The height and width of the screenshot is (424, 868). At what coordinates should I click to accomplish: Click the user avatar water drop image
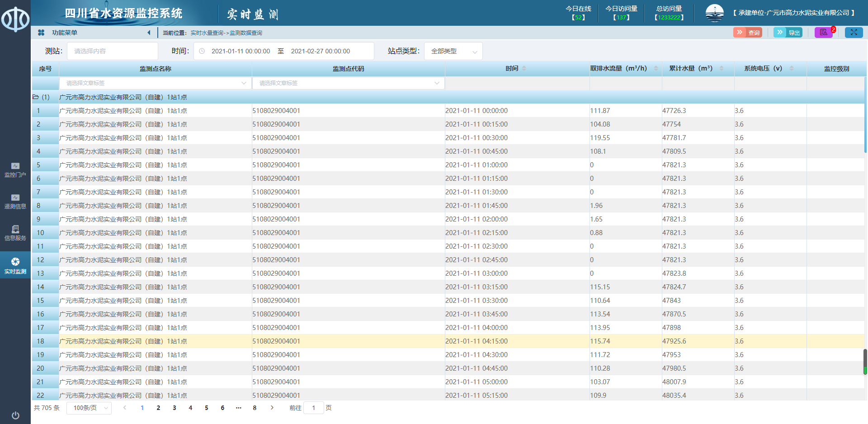714,13
